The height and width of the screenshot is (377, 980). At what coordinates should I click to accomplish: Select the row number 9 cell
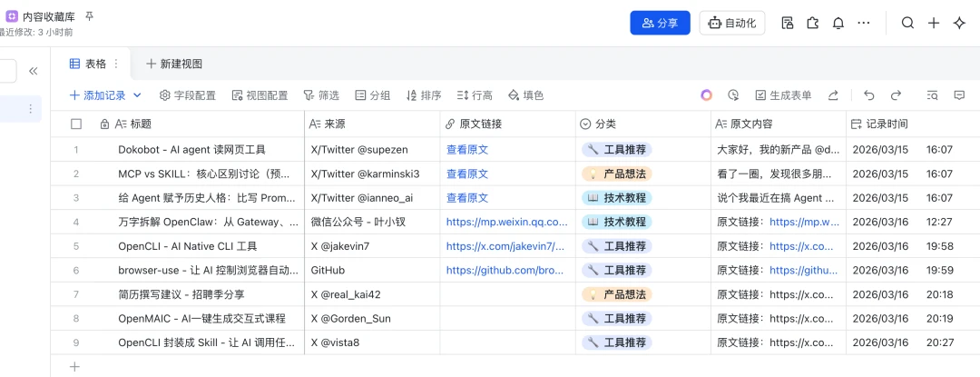tap(76, 342)
